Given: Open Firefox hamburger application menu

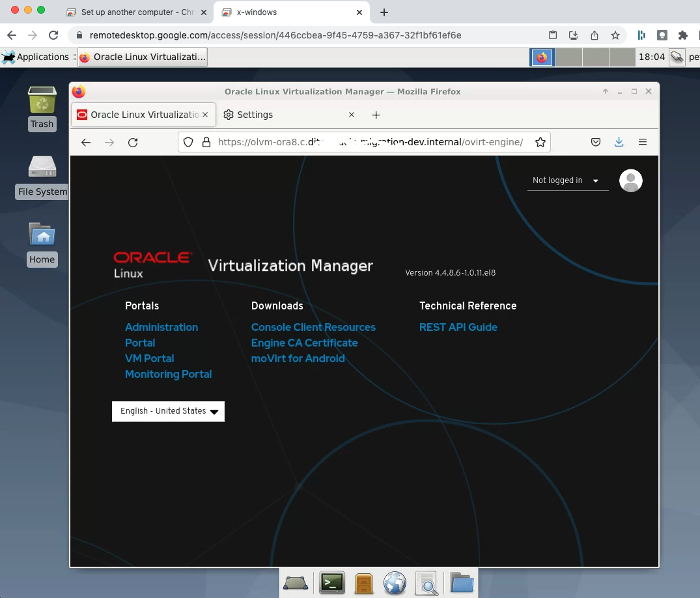Looking at the screenshot, I should tap(642, 142).
